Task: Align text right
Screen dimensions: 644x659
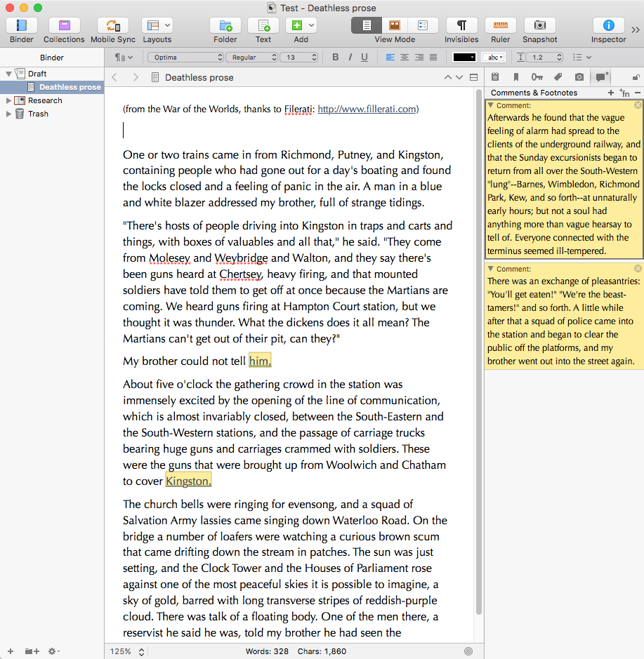Action: coord(419,57)
